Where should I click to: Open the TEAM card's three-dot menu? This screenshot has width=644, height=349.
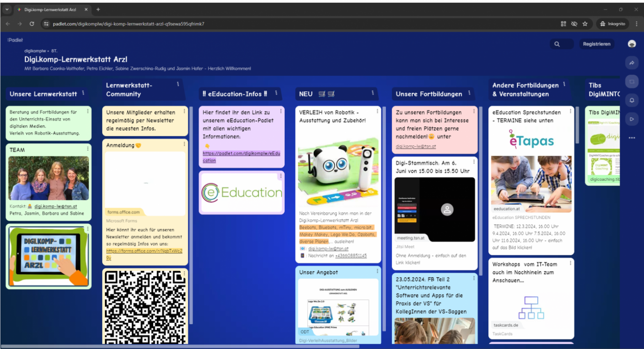coord(87,149)
